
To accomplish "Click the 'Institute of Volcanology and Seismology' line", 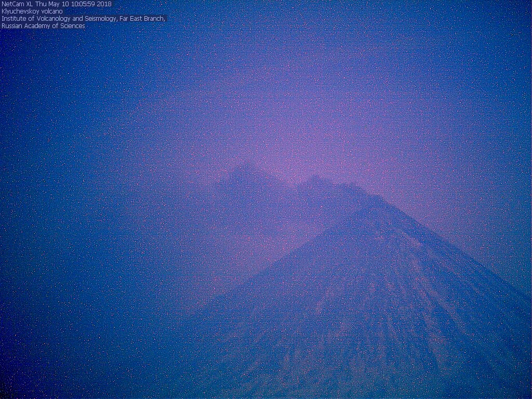I will [84, 19].
